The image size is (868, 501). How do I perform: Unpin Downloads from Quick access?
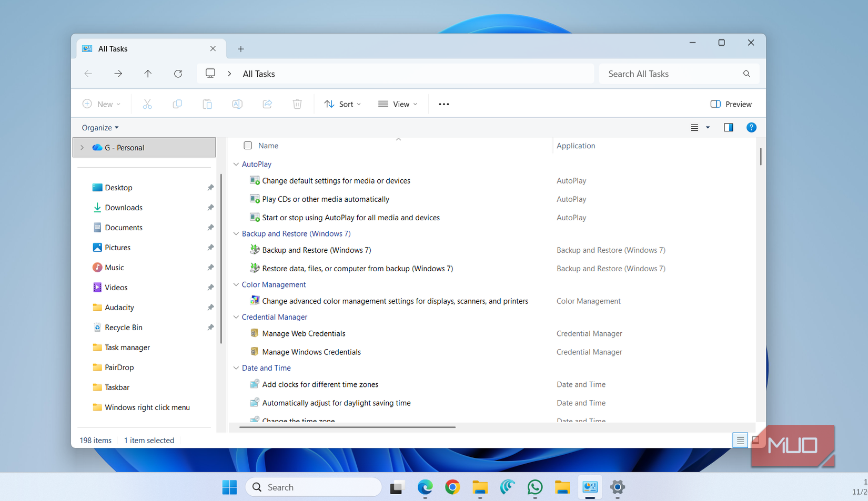coord(210,207)
